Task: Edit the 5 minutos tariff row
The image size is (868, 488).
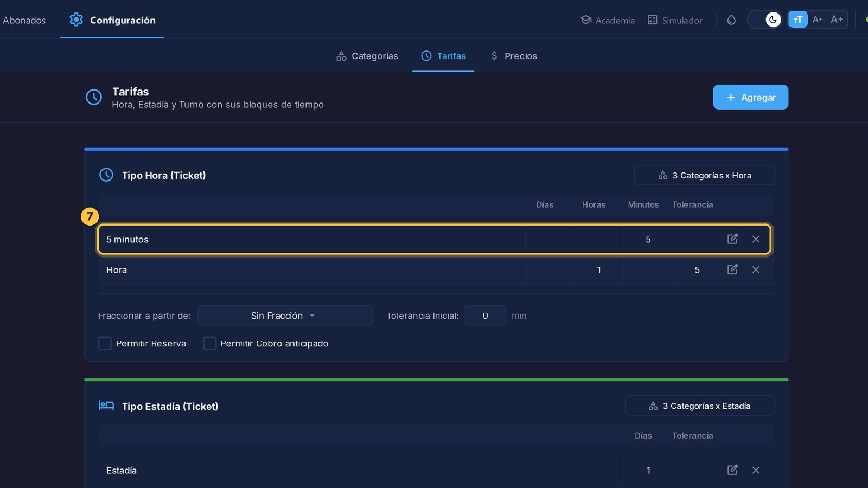Action: point(732,239)
